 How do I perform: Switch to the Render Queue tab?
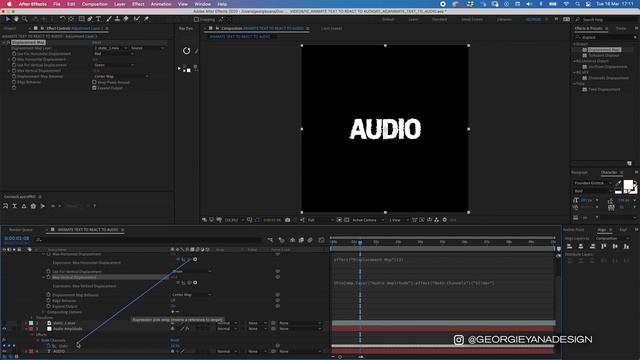20,230
